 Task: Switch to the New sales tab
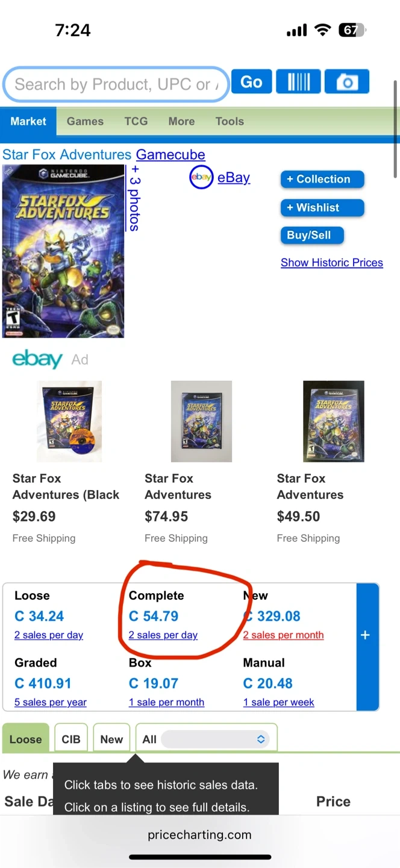111,739
